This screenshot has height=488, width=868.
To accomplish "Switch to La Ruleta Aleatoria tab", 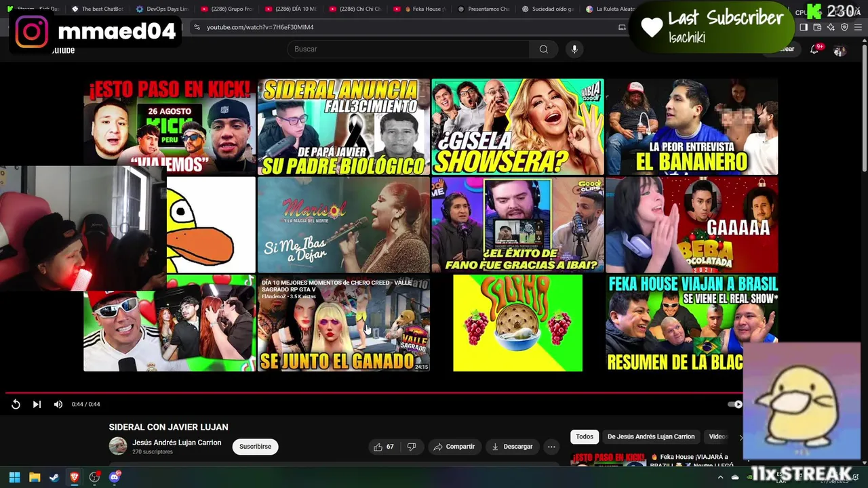I will pos(610,9).
